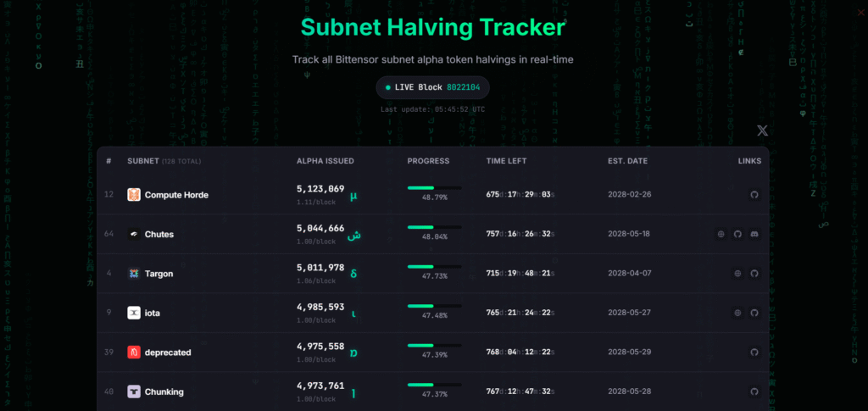This screenshot has width=868, height=411.
Task: Open Chutes' GitHub link icon
Action: click(x=737, y=234)
